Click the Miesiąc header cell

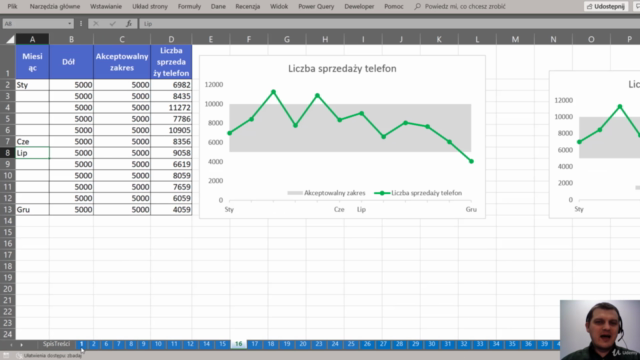(32, 62)
